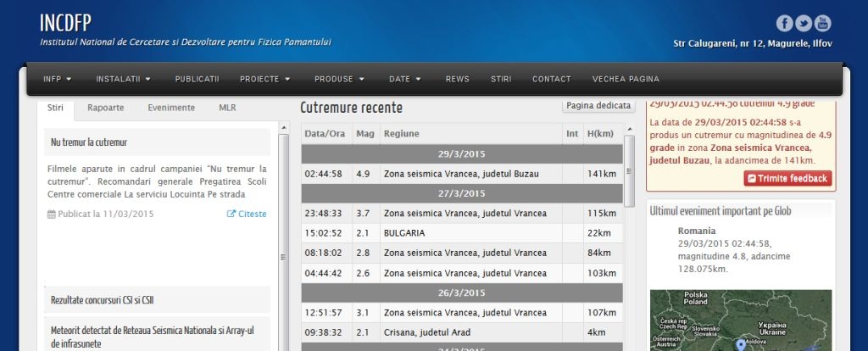868x351 pixels.
Task: Select the 23:48:33 earthquake time cell
Action: coord(326,213)
